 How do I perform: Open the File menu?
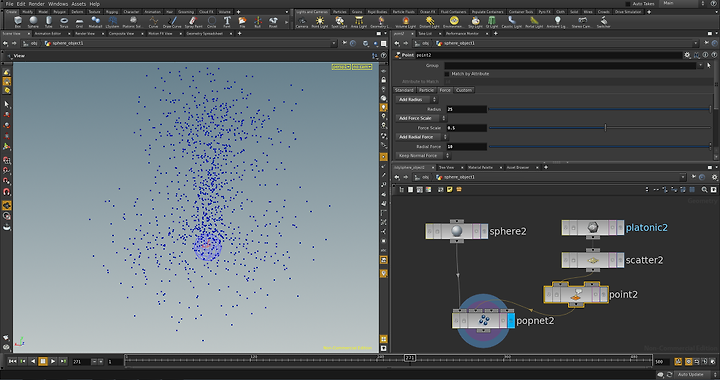pos(9,4)
